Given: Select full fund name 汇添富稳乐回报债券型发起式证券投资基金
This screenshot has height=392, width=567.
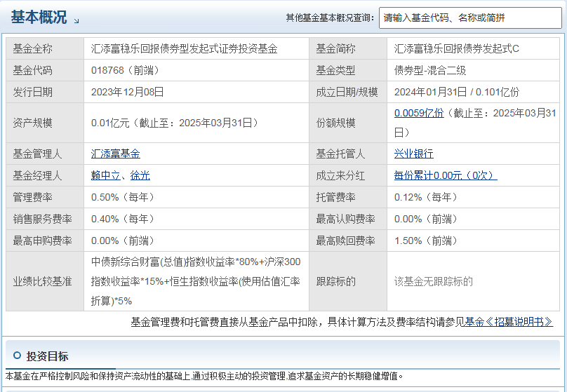Looking at the screenshot, I should point(184,48).
